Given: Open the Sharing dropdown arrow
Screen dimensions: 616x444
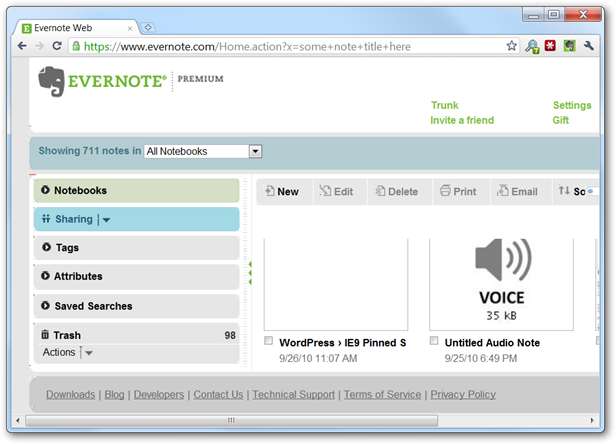Looking at the screenshot, I should [x=107, y=220].
